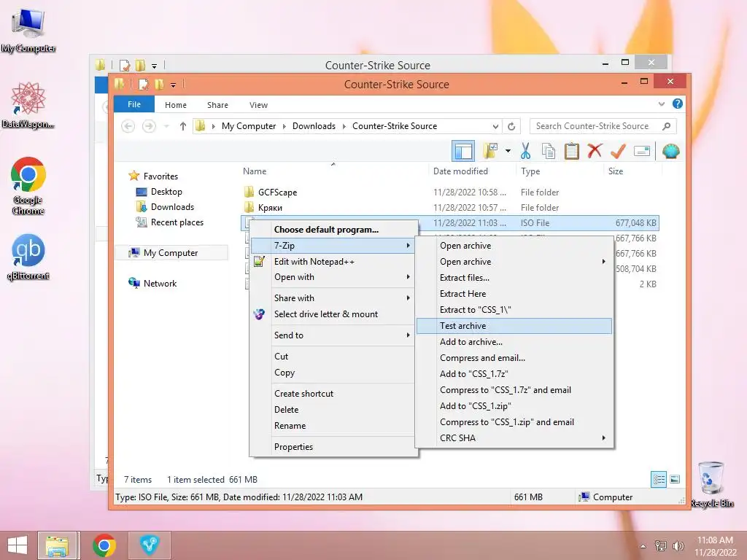The height and width of the screenshot is (560, 747).
Task: Click the Chrome icon on the taskbar
Action: (104, 545)
